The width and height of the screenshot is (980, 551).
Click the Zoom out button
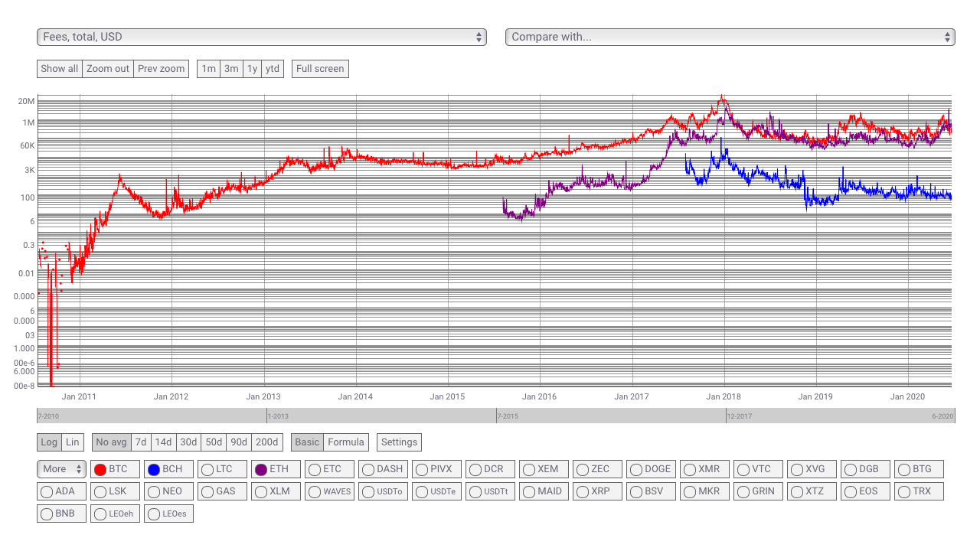point(108,69)
